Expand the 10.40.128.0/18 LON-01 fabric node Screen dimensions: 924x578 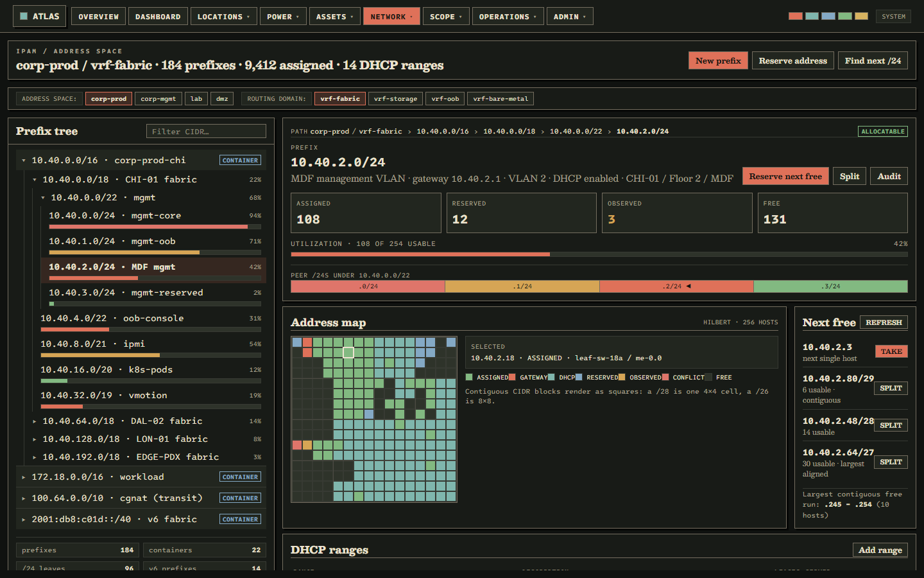pos(35,439)
